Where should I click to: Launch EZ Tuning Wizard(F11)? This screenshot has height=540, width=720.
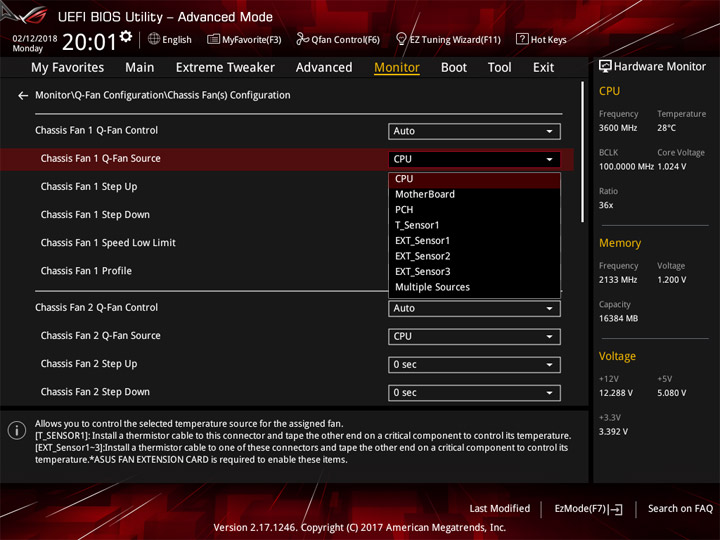point(448,39)
